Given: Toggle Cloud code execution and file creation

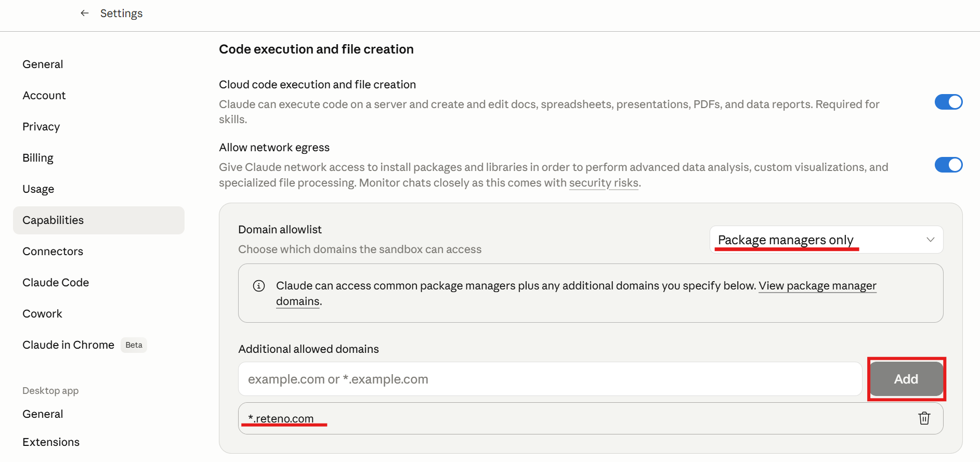Looking at the screenshot, I should click(948, 102).
